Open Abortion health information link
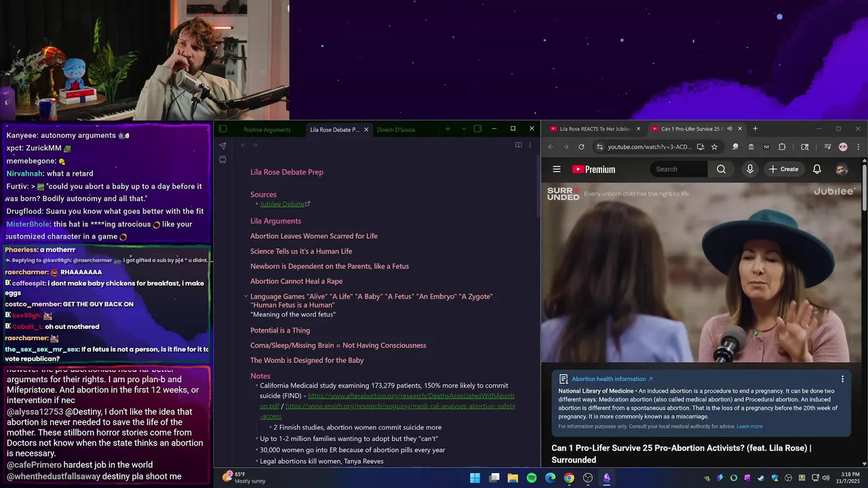Viewport: 868px width, 488px height. pos(612,380)
